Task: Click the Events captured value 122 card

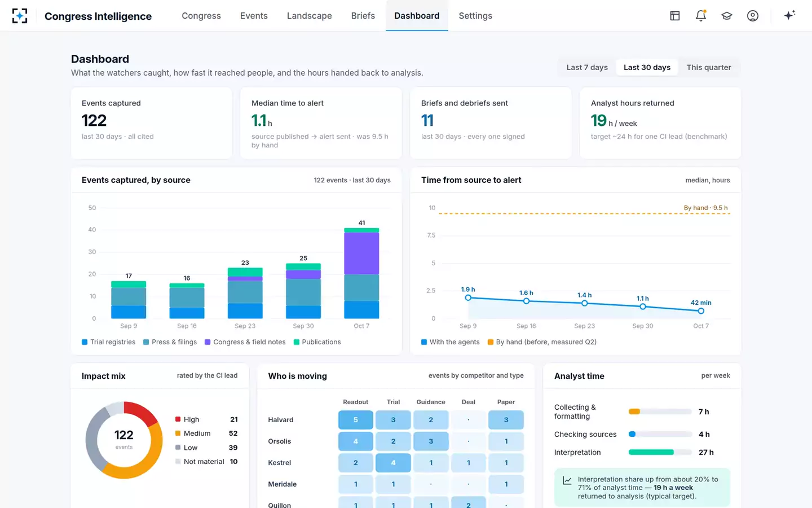Action: tap(152, 123)
